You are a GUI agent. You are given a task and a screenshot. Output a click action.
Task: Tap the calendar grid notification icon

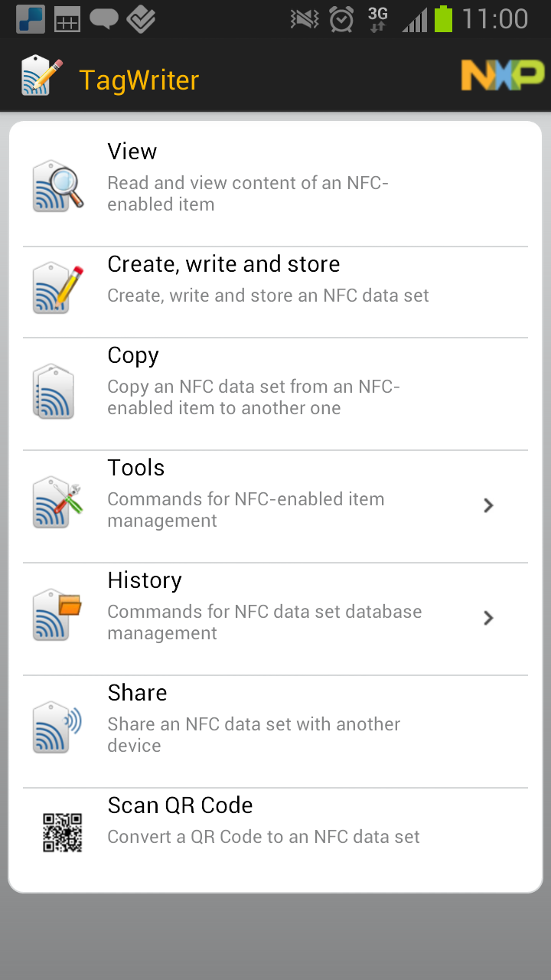(x=67, y=18)
